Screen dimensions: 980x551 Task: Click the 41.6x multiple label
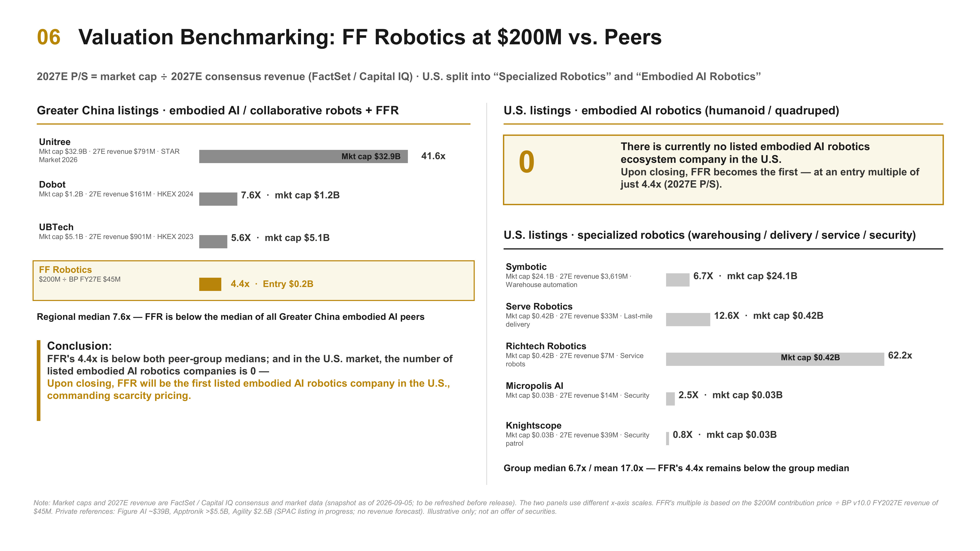point(433,156)
